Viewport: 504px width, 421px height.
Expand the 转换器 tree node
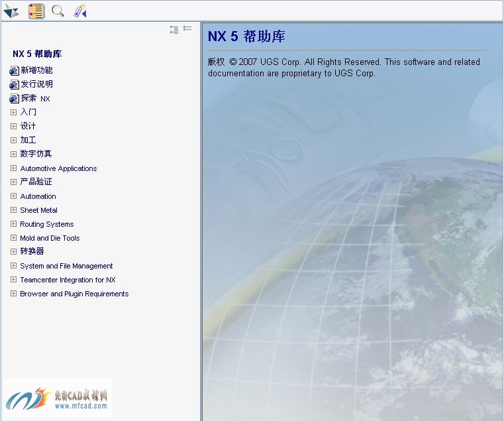point(13,251)
